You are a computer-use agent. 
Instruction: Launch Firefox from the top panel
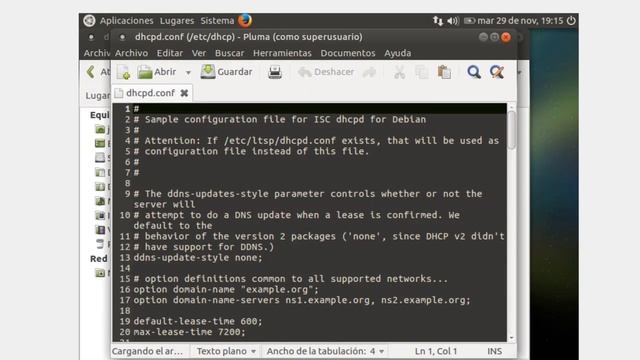pyautogui.click(x=245, y=20)
